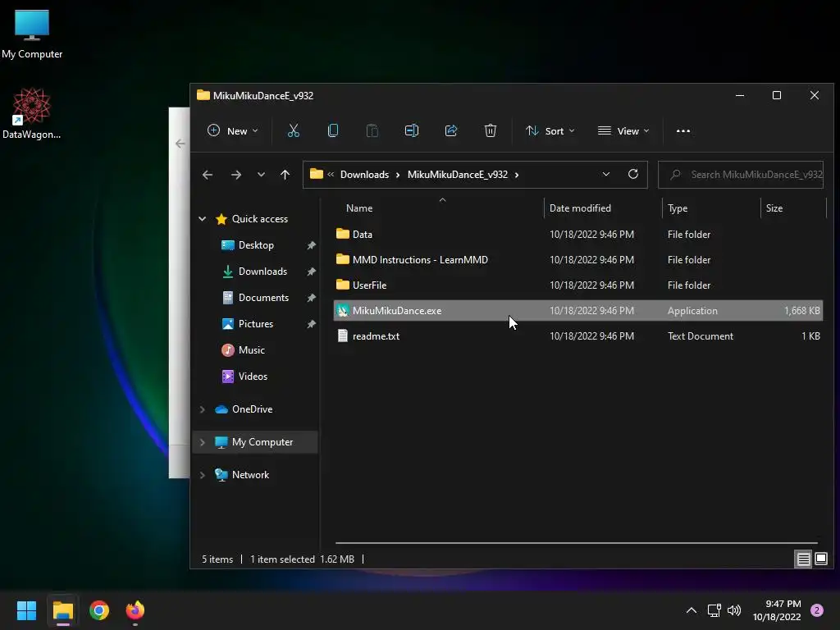
Task: Click File Explorer taskbar icon
Action: click(62, 610)
